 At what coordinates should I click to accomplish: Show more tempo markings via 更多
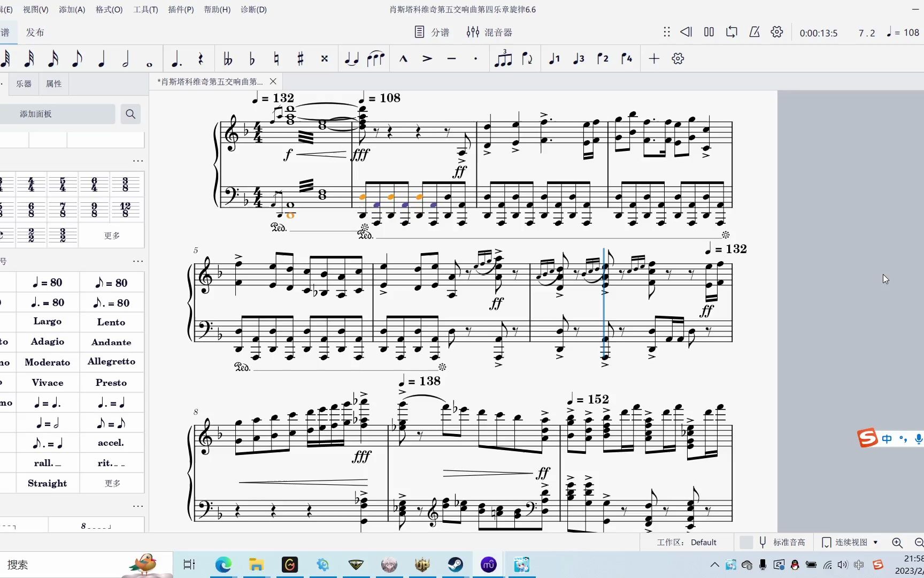coord(112,483)
